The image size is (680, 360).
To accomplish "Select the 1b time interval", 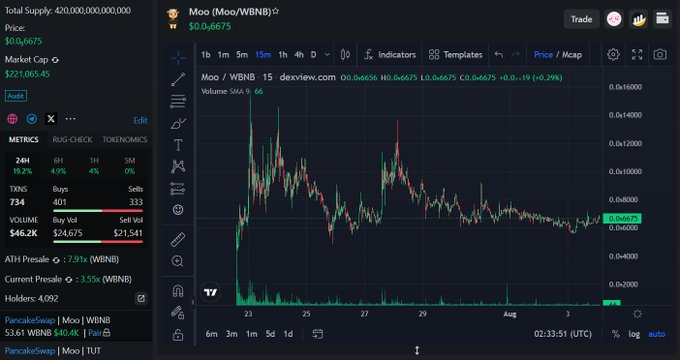I will [206, 55].
